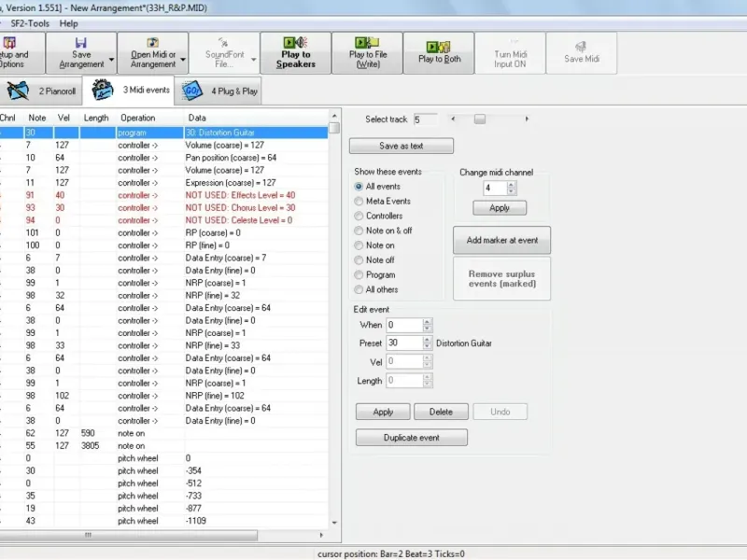Click the Change midi channel value field
The width and height of the screenshot is (747, 560).
point(495,189)
